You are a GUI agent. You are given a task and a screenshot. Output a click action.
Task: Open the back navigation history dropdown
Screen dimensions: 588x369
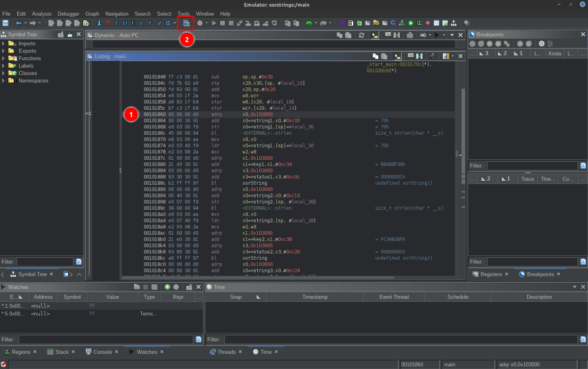25,23
